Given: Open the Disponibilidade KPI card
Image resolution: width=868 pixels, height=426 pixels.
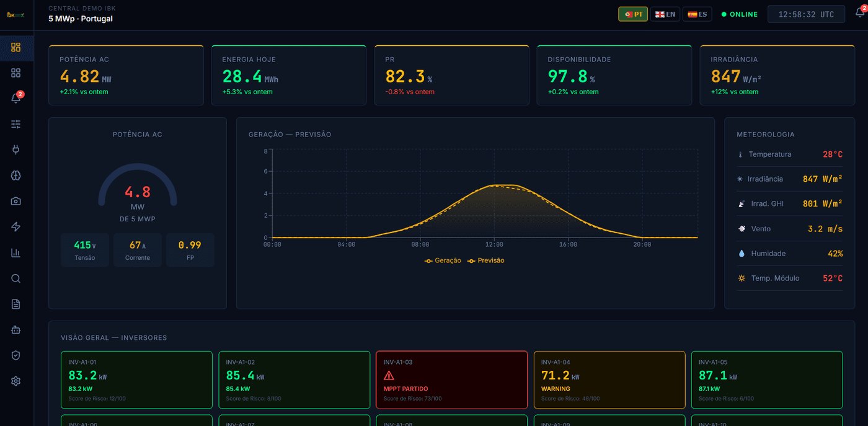Looking at the screenshot, I should click(614, 75).
